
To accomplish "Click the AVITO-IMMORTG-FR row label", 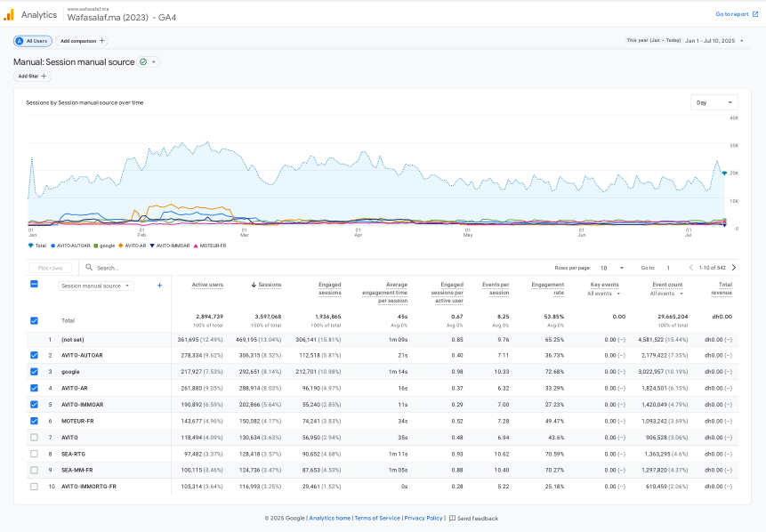I will coord(89,487).
